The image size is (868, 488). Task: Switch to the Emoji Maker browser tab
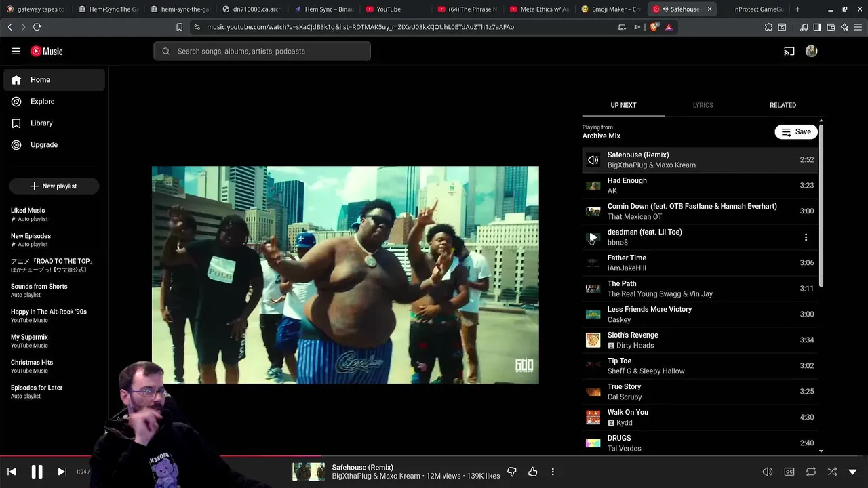click(610, 9)
